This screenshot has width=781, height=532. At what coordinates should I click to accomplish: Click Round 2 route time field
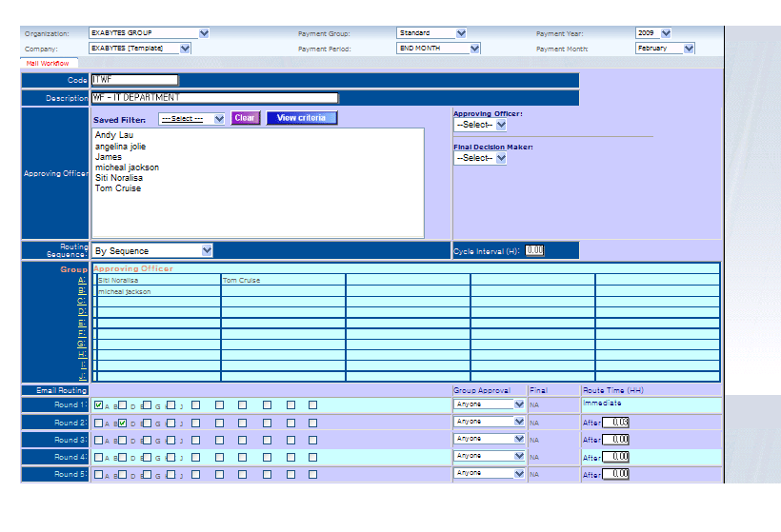(616, 422)
